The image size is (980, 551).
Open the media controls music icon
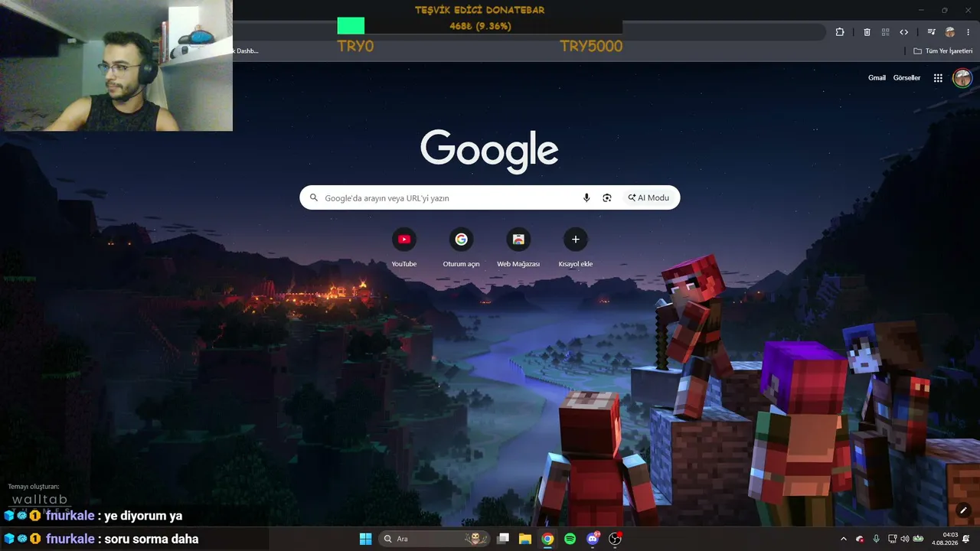pyautogui.click(x=931, y=32)
